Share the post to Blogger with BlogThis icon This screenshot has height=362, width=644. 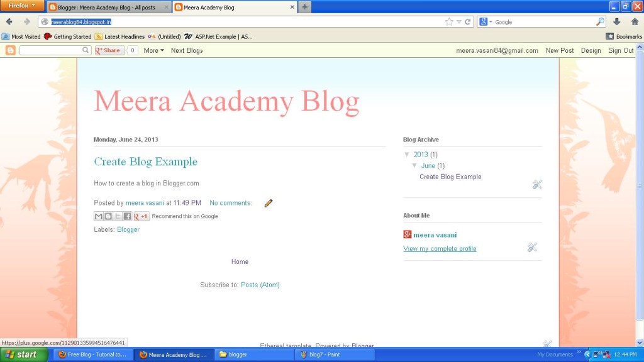pos(108,216)
